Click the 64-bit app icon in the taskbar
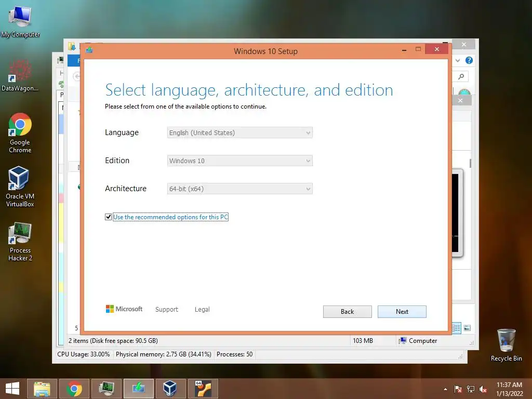The height and width of the screenshot is (399, 532). coord(203,389)
